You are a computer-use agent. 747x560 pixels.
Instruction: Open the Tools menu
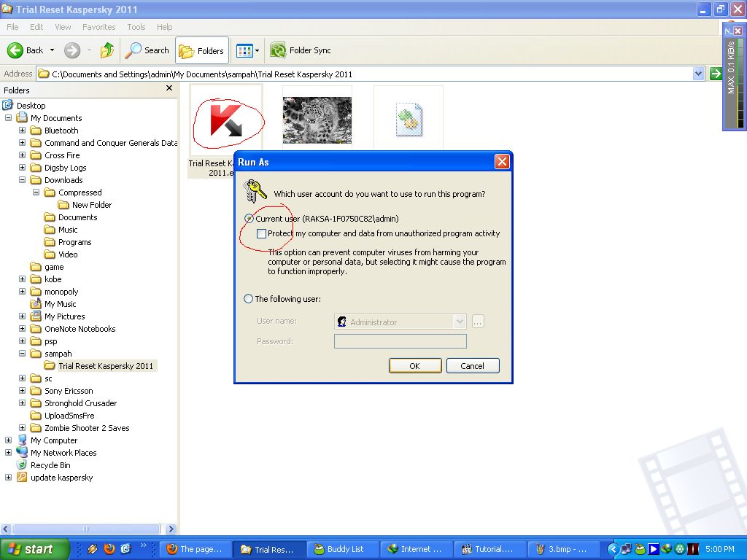pyautogui.click(x=136, y=27)
